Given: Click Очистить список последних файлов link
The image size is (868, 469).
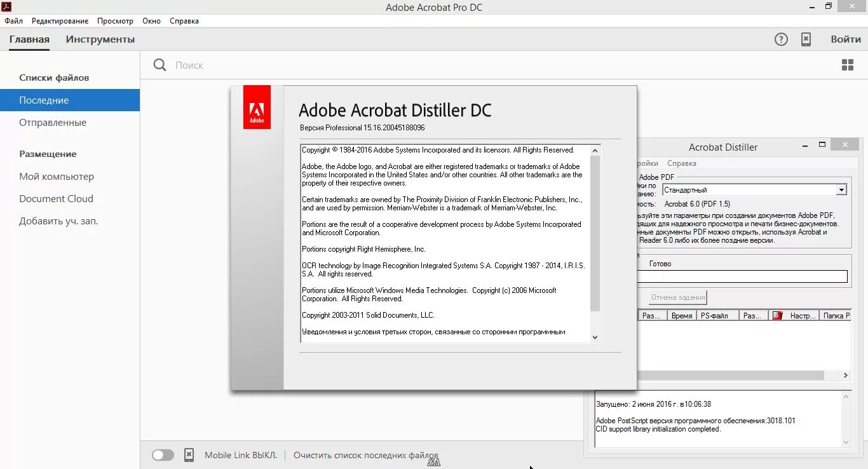Looking at the screenshot, I should 366,455.
